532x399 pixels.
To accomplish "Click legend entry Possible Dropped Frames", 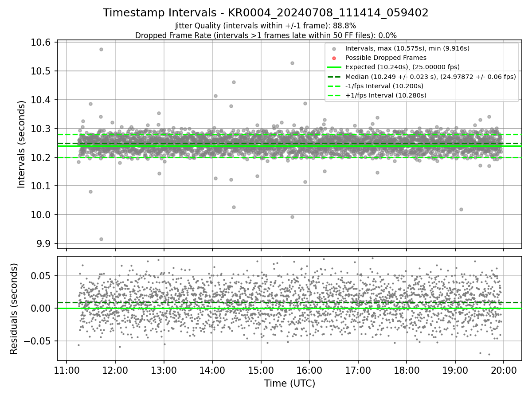I will pos(386,58).
